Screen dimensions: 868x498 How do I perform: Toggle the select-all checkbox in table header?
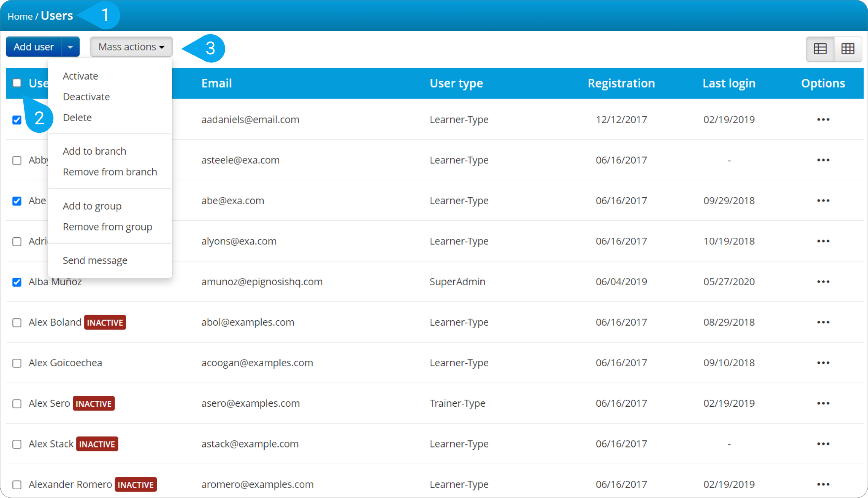[17, 83]
